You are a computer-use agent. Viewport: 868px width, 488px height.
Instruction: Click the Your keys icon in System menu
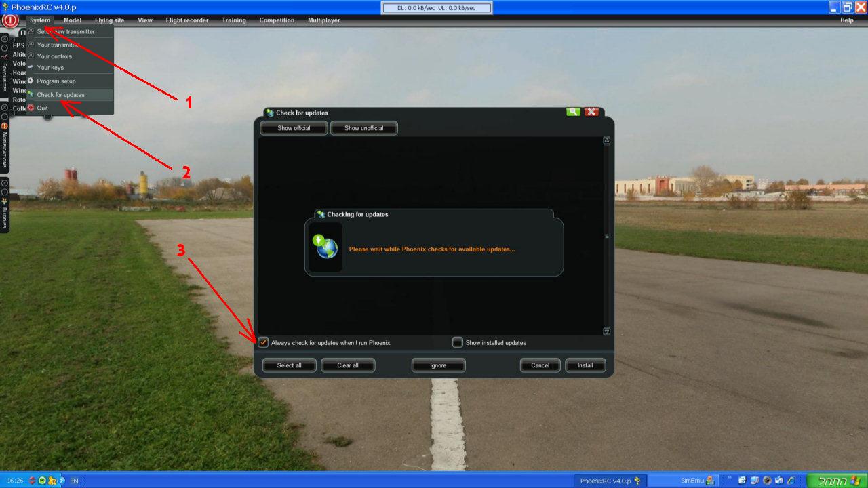31,67
